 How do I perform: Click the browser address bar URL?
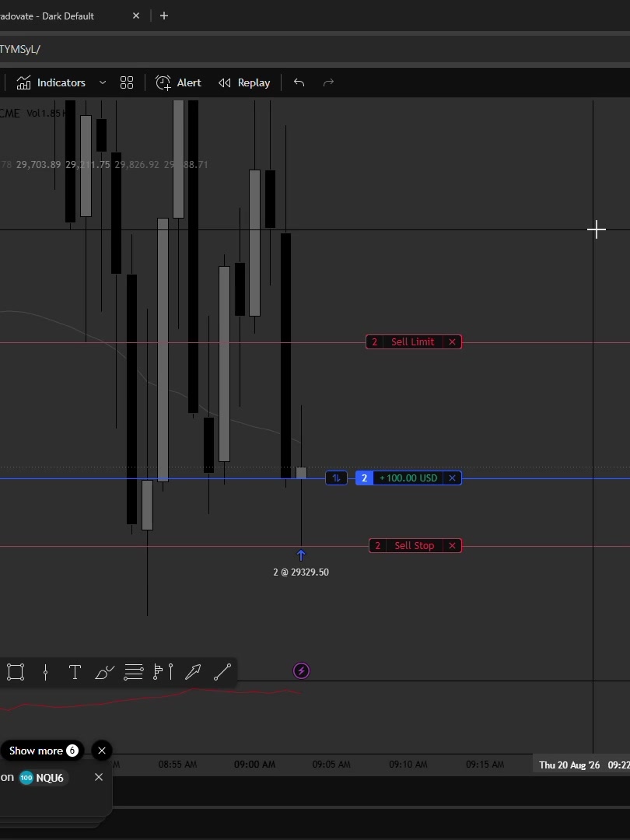[20, 49]
